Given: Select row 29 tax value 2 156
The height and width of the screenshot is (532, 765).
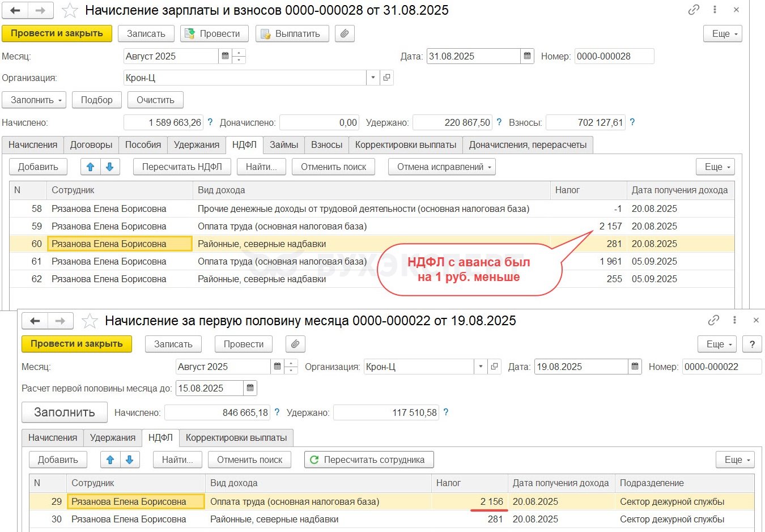Looking at the screenshot, I should click(x=492, y=501).
